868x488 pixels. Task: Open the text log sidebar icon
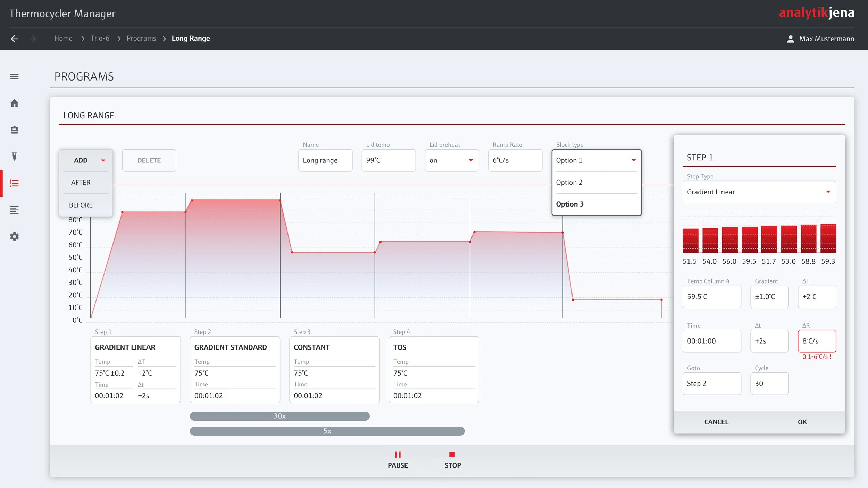(14, 210)
